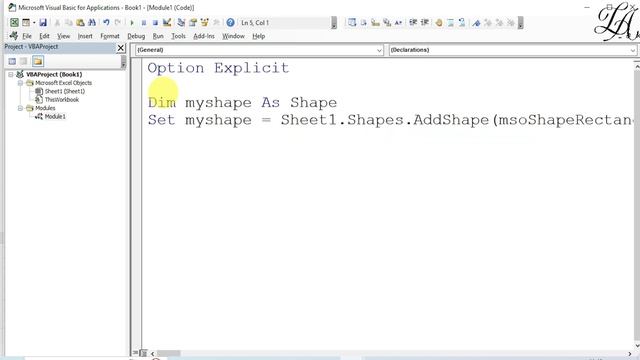The width and height of the screenshot is (640, 360).
Task: Click the Procedure View button
Action: [x=136, y=353]
